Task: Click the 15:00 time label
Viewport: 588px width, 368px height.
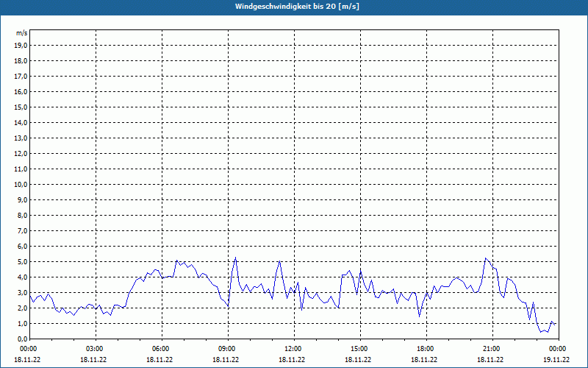Action: (360, 349)
